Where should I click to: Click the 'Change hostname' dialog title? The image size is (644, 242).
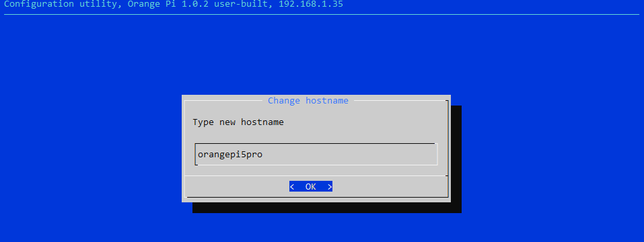pos(308,100)
